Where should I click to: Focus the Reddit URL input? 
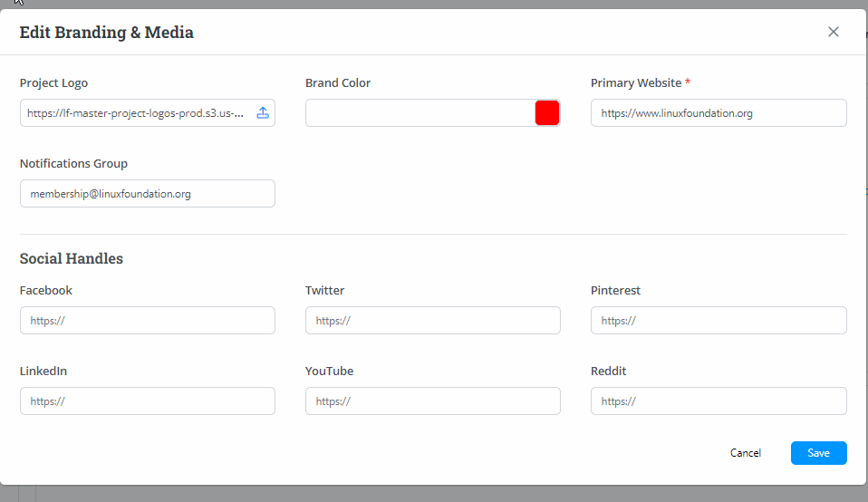[718, 401]
